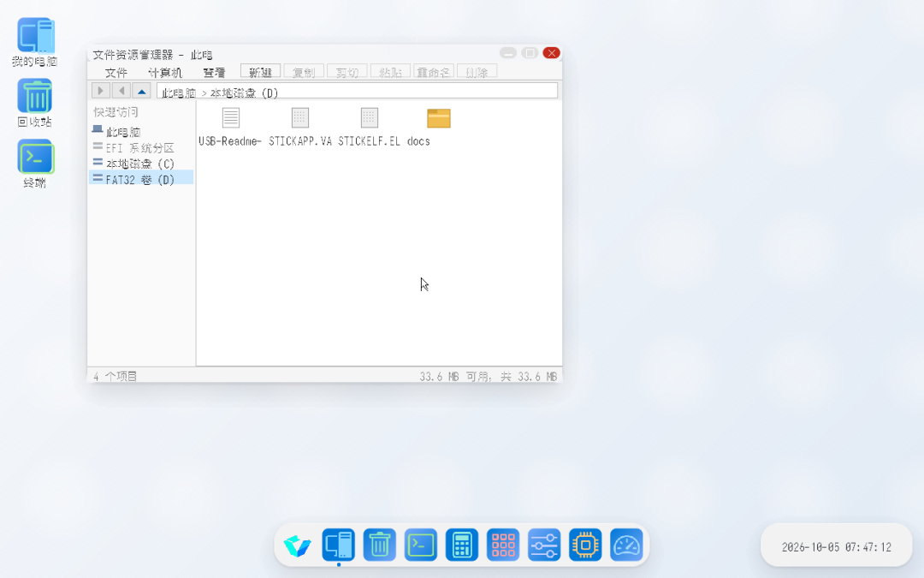Viewport: 924px width, 578px height.
Task: Launch the Terminal desktop shortcut
Action: (35, 164)
